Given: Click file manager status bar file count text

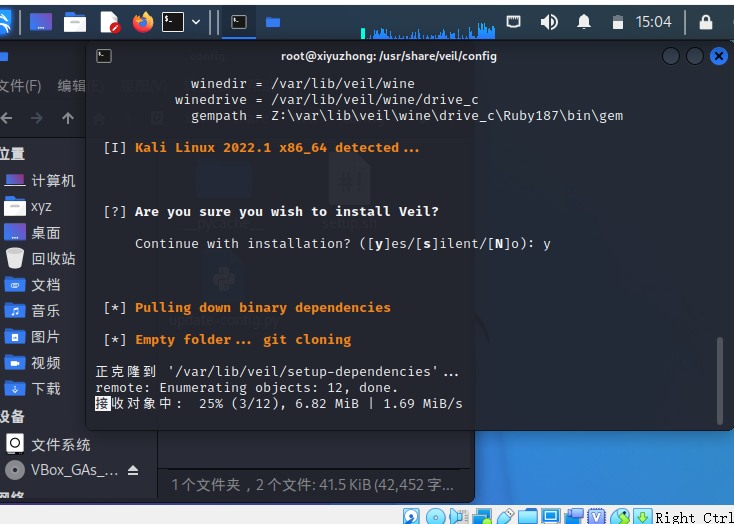Looking at the screenshot, I should (312, 485).
